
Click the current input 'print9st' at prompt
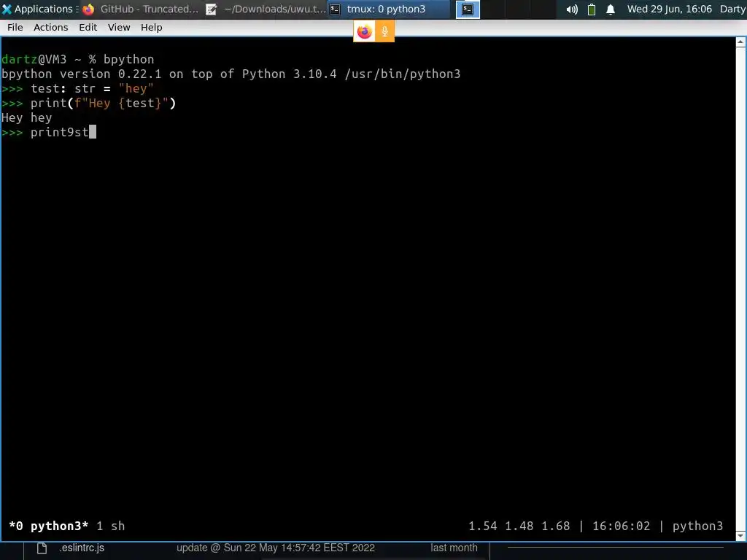(x=60, y=132)
